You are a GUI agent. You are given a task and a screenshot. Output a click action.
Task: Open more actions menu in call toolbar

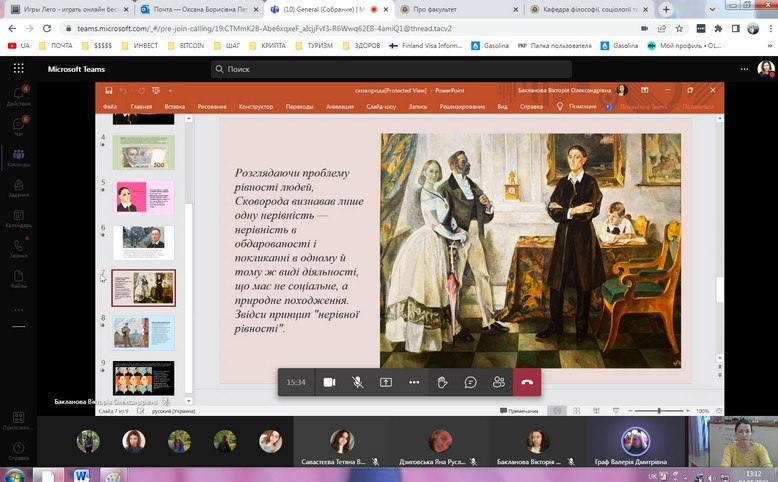414,382
